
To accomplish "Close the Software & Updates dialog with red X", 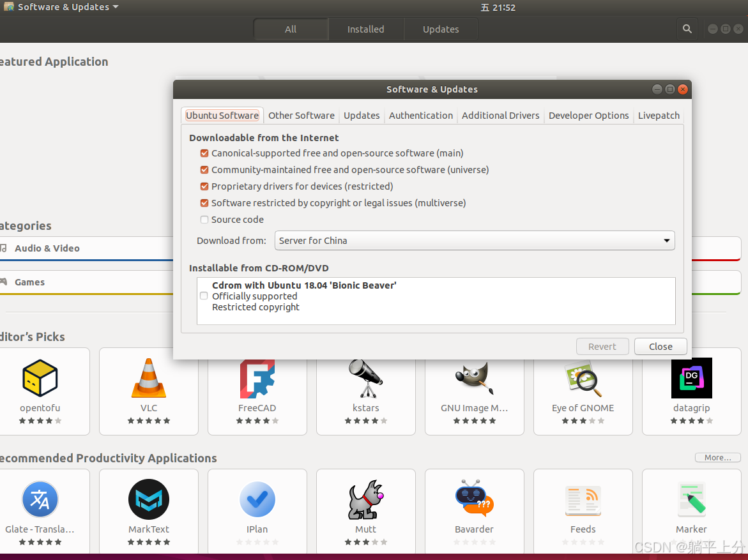I will coord(683,89).
